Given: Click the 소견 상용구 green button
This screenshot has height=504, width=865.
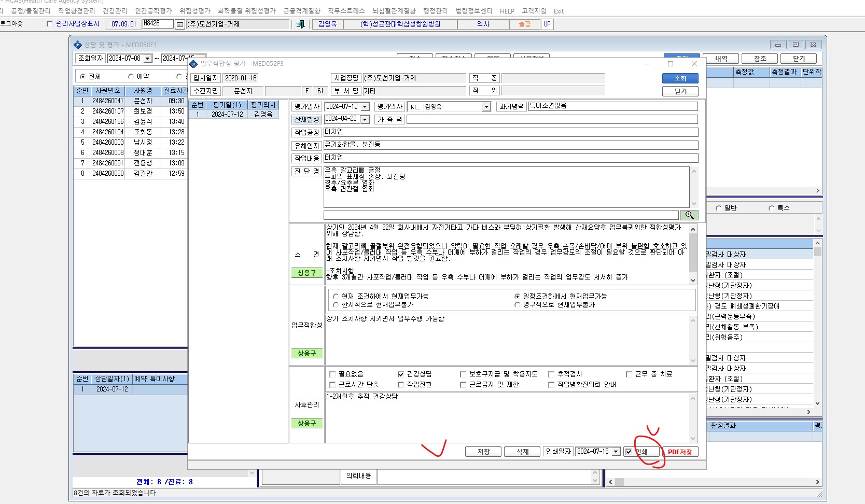Looking at the screenshot, I should 306,273.
